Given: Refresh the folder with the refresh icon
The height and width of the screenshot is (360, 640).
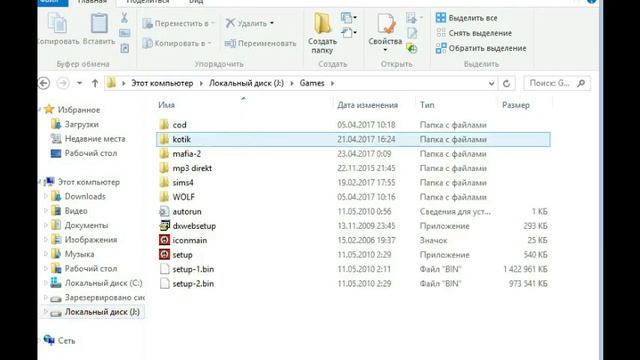Looking at the screenshot, I should click(507, 83).
